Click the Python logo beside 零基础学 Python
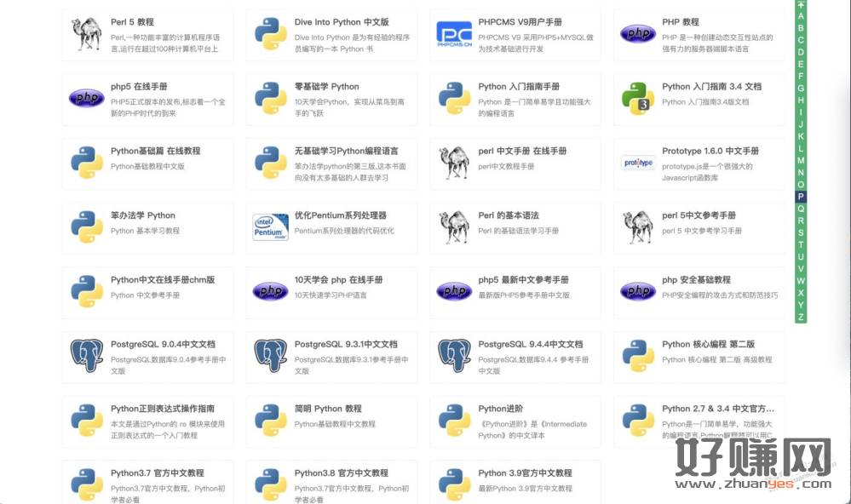This screenshot has width=851, height=504. (x=270, y=98)
